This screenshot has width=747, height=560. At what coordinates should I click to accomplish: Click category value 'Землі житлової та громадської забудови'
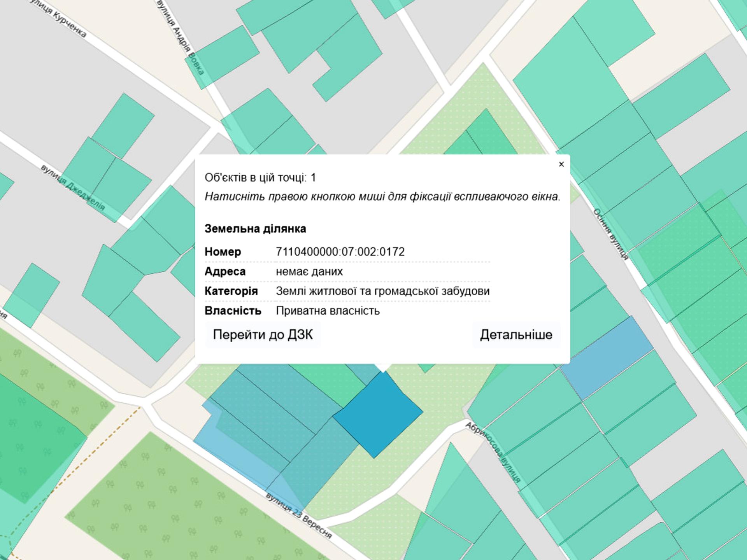(x=383, y=291)
